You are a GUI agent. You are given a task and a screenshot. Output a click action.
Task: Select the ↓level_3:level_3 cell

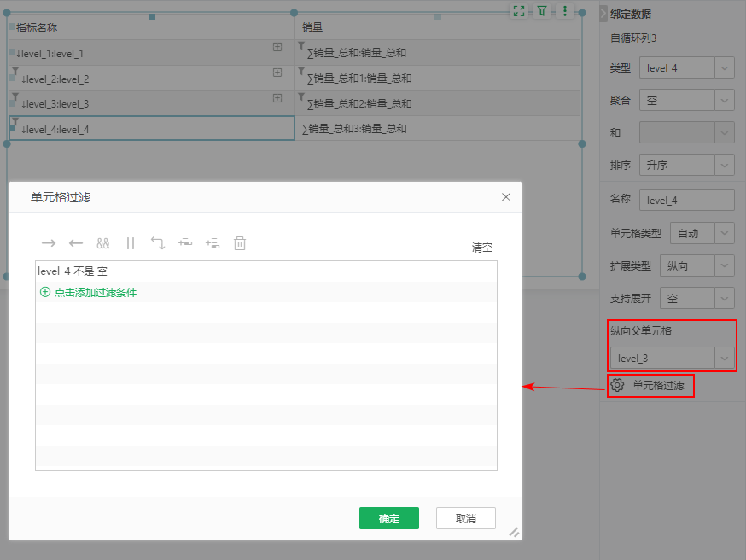tap(151, 104)
